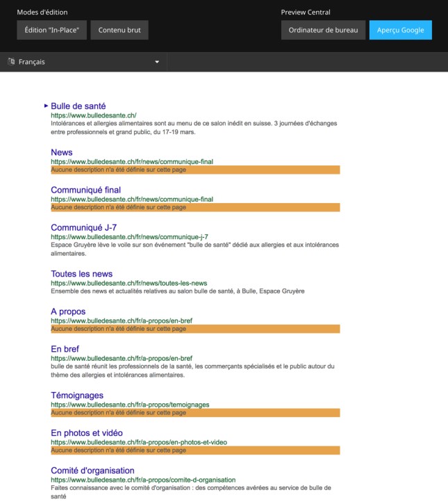This screenshot has height=504, width=448.
Task: Select the Contenu brut editing mode
Action: [x=119, y=30]
